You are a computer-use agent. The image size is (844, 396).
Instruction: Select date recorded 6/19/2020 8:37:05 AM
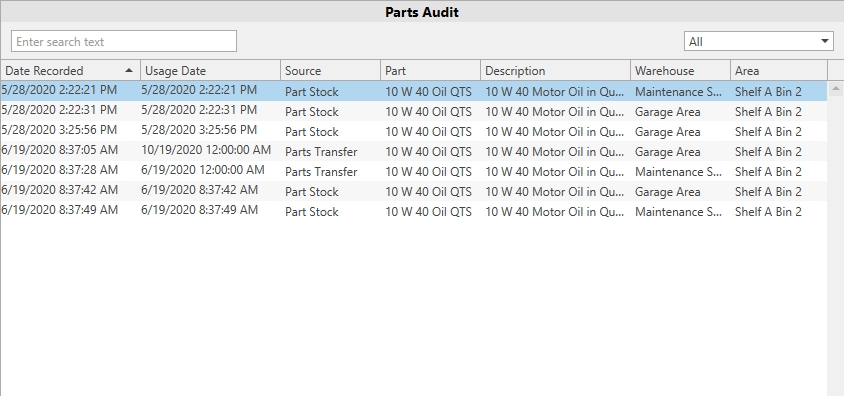click(x=60, y=150)
